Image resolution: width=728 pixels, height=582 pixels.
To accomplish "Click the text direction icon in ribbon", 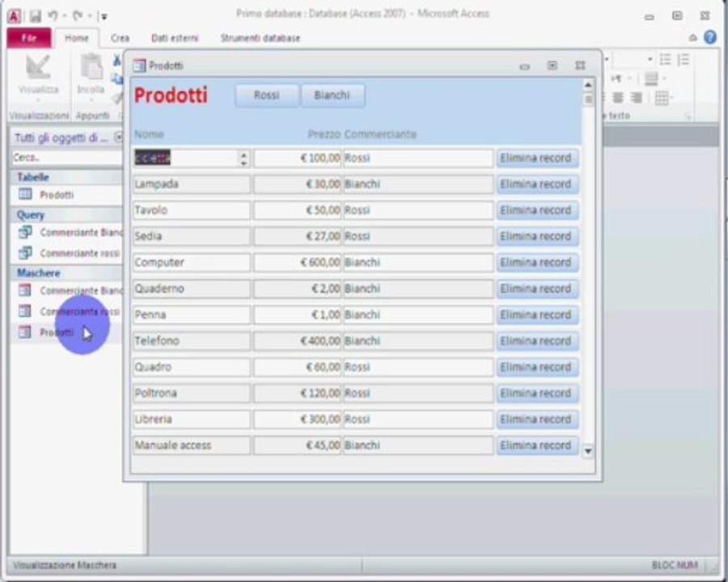I will (616, 78).
